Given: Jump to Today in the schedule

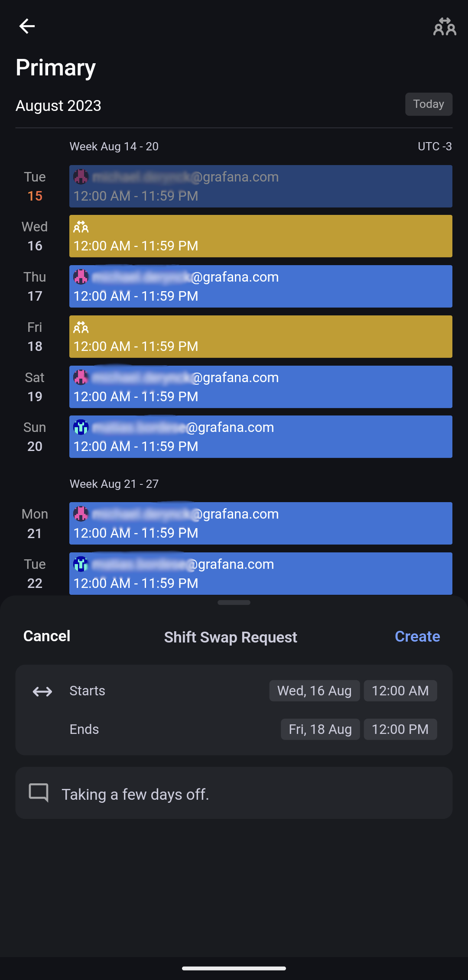Looking at the screenshot, I should [x=429, y=104].
